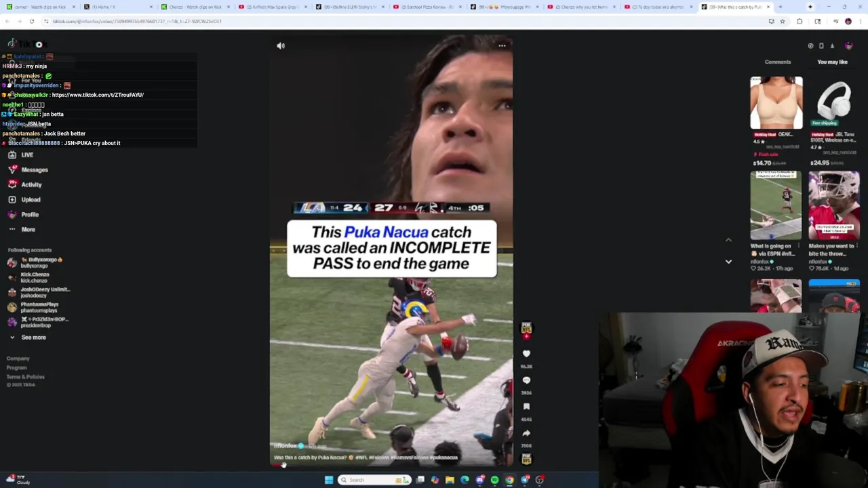Bookmark the video to favorites

pyautogui.click(x=526, y=407)
